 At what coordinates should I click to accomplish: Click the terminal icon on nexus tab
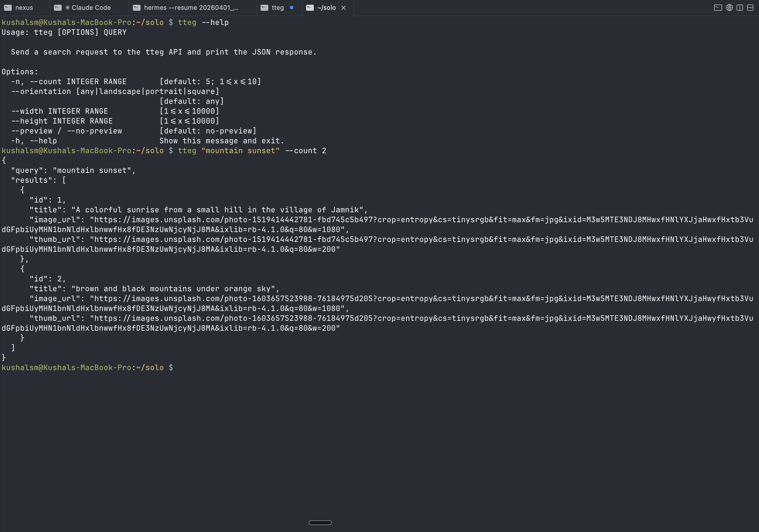8,8
